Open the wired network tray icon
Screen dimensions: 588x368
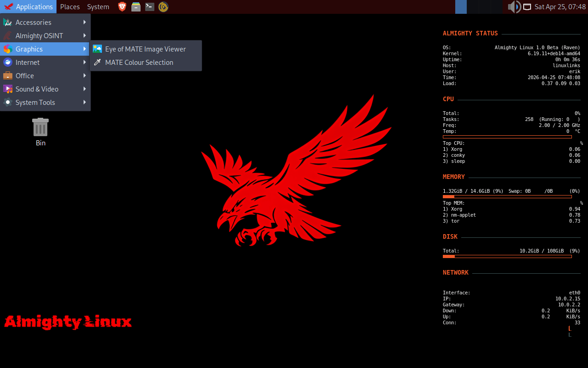pos(527,7)
